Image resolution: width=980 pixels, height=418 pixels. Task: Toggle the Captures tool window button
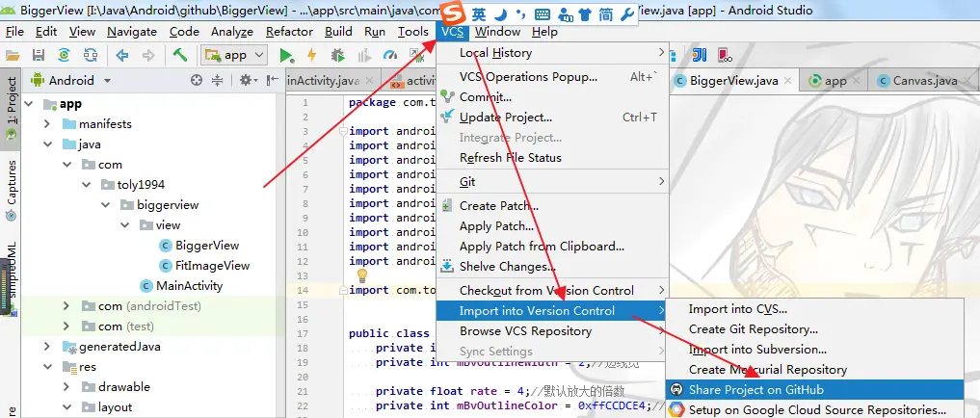pyautogui.click(x=12, y=191)
